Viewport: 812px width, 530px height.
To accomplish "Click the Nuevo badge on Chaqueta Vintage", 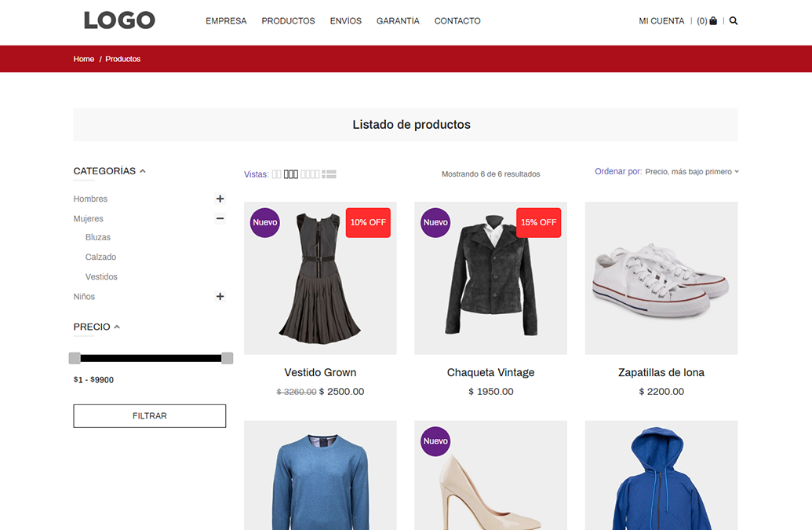I will (x=435, y=222).
